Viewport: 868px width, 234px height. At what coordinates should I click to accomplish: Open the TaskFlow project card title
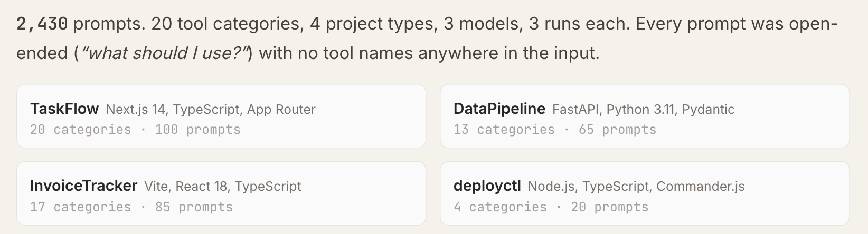(64, 109)
